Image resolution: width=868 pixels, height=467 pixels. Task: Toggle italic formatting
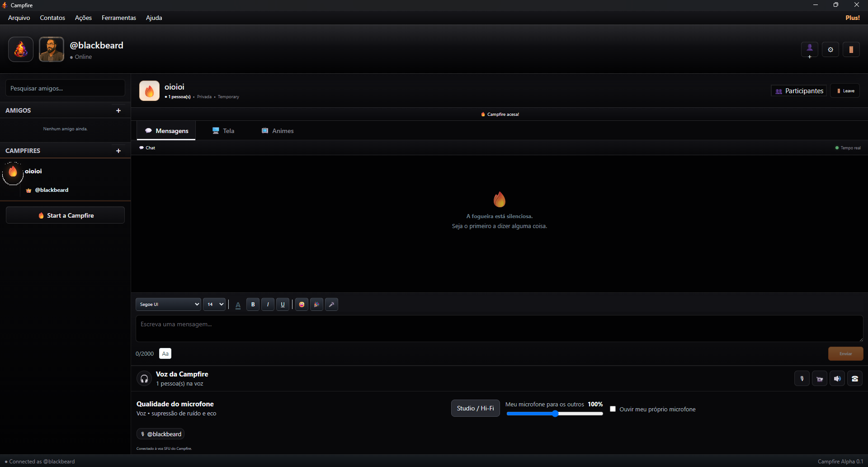268,305
